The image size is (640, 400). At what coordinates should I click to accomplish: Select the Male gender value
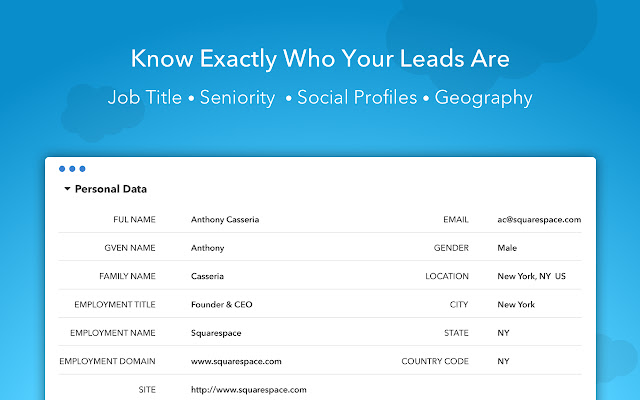pos(507,248)
